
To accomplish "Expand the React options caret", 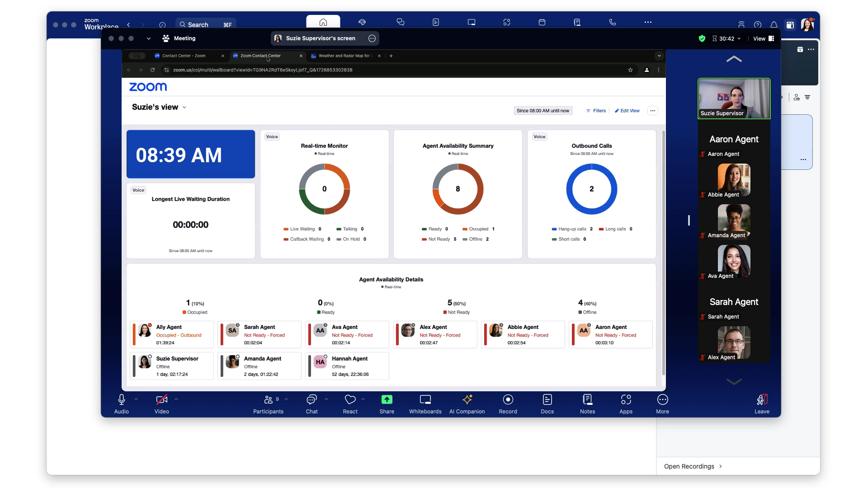I will click(363, 399).
